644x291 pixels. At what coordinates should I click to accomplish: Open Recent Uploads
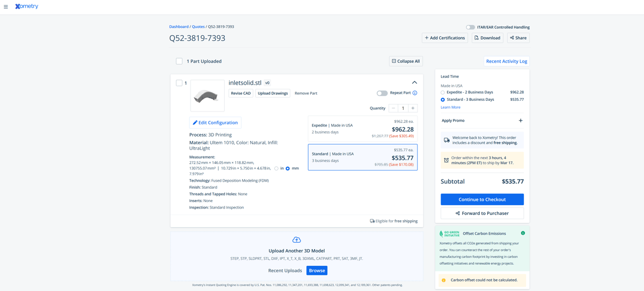[285, 271]
